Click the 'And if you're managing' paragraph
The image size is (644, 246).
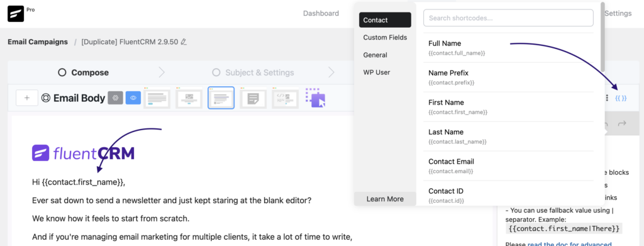(192, 237)
